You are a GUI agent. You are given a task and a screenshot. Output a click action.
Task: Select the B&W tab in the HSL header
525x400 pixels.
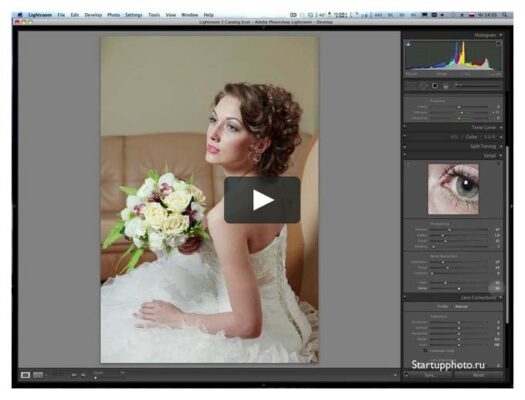click(x=490, y=137)
